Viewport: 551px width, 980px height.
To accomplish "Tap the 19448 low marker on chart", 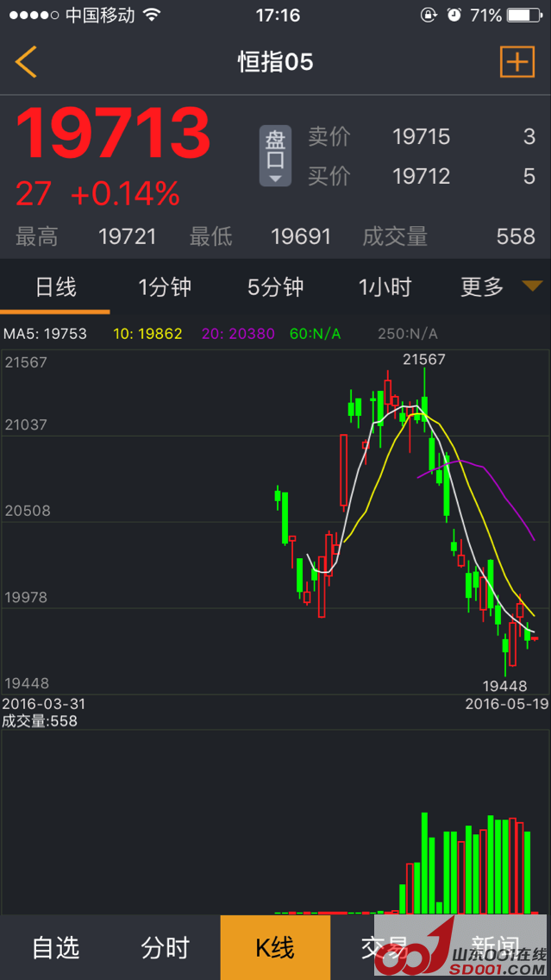I will point(504,686).
